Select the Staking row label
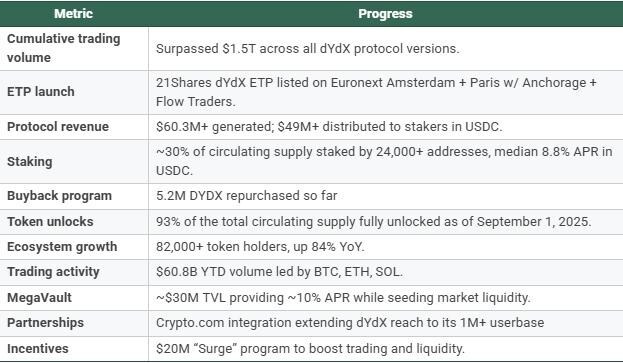This screenshot has width=623, height=363. pyautogui.click(x=30, y=162)
